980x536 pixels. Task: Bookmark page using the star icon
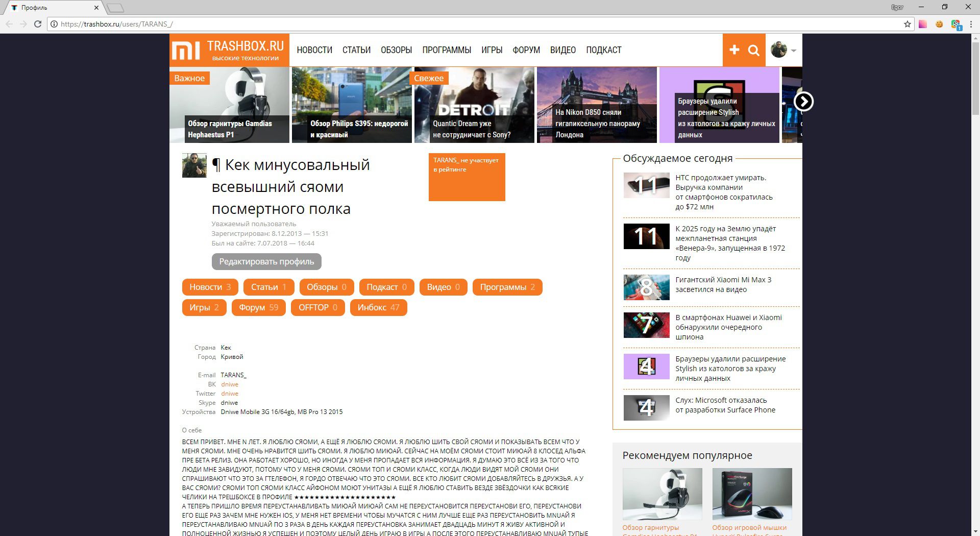(907, 24)
